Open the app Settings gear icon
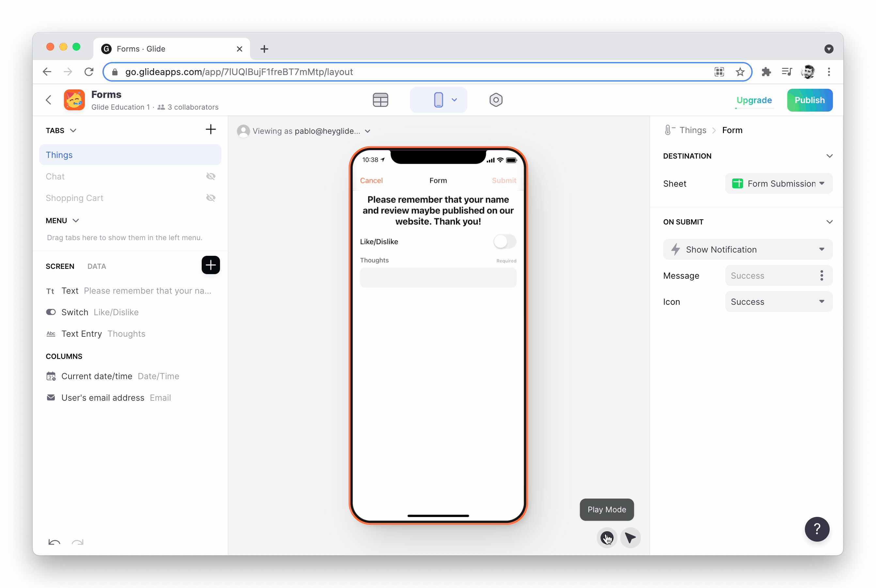Image resolution: width=876 pixels, height=588 pixels. pyautogui.click(x=496, y=100)
